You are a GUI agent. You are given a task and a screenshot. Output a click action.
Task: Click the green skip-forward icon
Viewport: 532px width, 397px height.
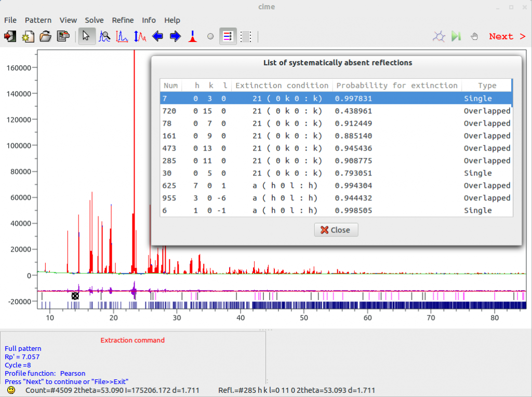click(456, 36)
